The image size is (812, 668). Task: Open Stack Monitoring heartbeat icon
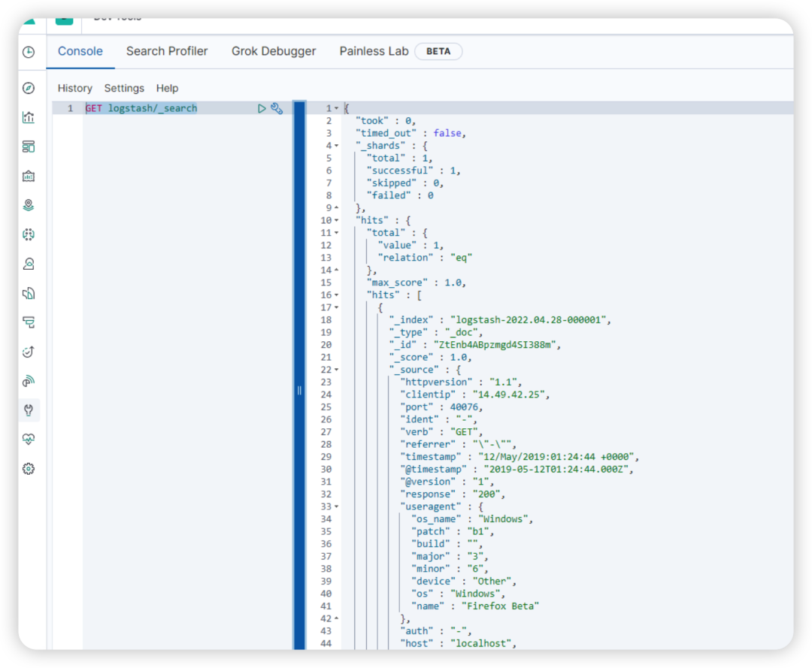(29, 440)
